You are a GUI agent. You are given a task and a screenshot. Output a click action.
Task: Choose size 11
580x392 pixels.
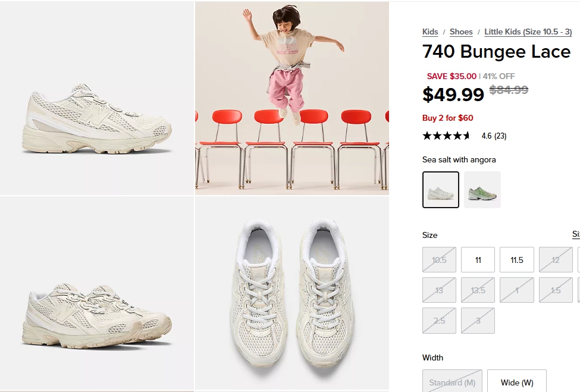(x=478, y=260)
